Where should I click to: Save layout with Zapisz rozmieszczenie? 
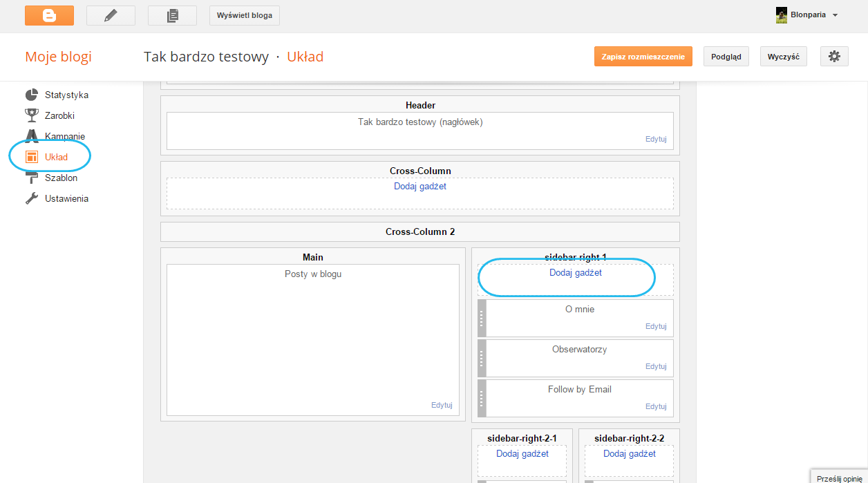point(643,57)
